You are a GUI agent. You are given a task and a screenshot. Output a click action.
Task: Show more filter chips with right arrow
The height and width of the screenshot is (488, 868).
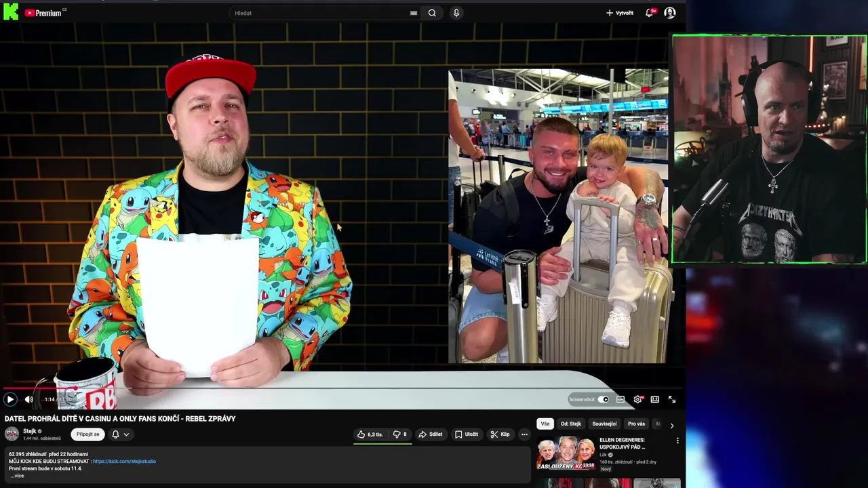pyautogui.click(x=672, y=425)
